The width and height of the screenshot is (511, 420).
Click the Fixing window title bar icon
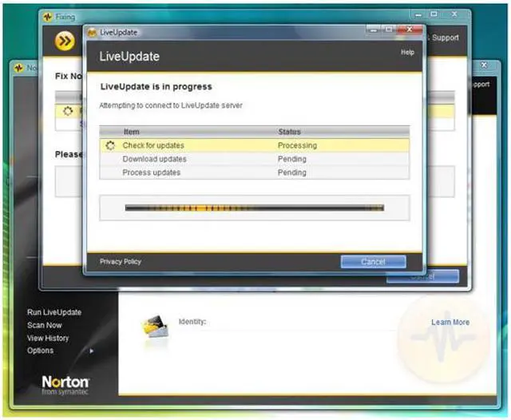(48, 17)
